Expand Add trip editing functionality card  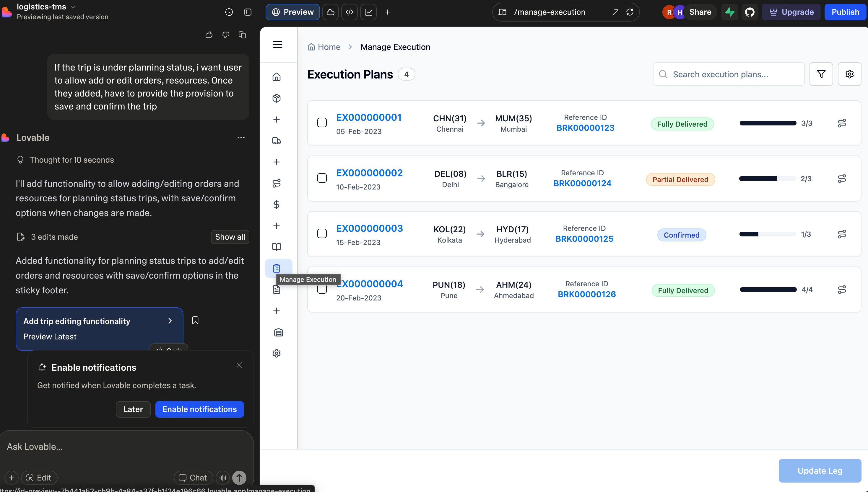(170, 321)
